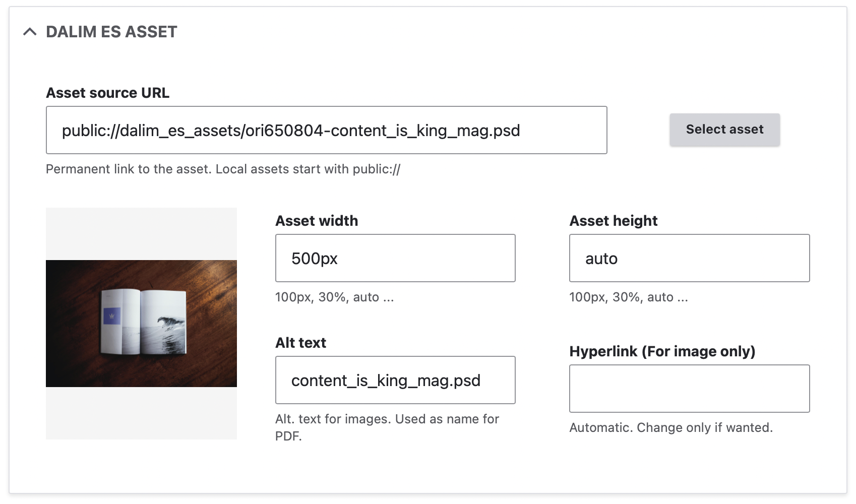The width and height of the screenshot is (856, 504).
Task: Click the Asset height label
Action: 613,221
